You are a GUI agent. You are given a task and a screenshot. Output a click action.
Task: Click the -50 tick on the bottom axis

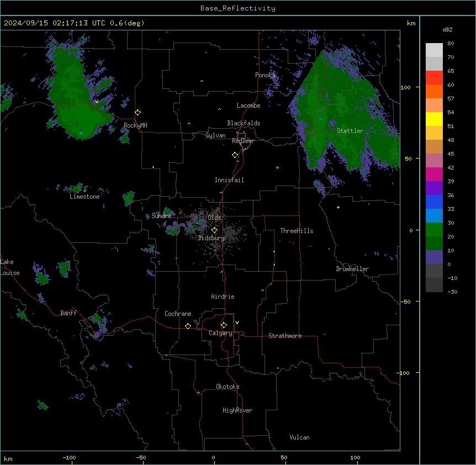coord(141,457)
